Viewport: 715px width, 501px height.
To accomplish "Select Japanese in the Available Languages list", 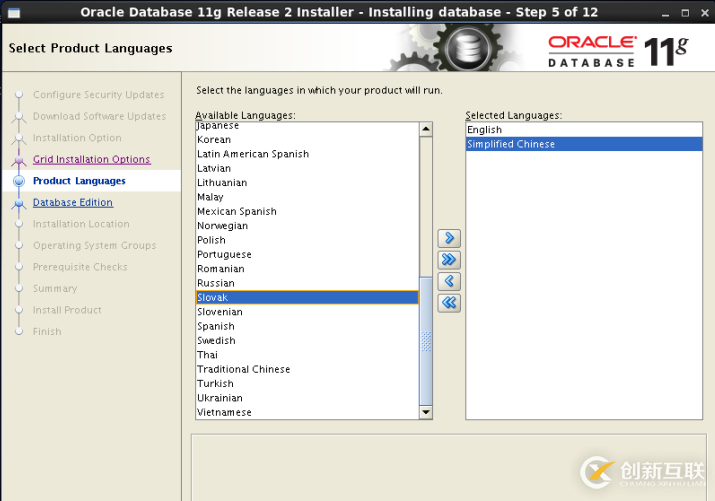I will click(x=307, y=126).
